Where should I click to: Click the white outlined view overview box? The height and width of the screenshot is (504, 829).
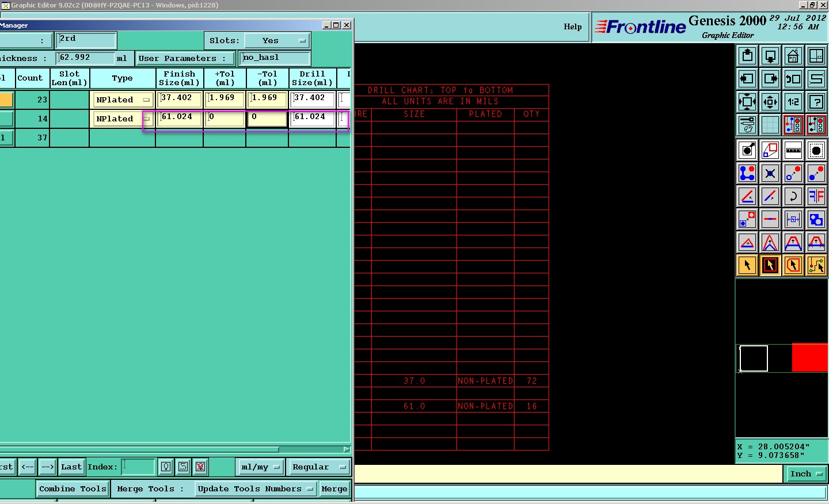tap(754, 358)
